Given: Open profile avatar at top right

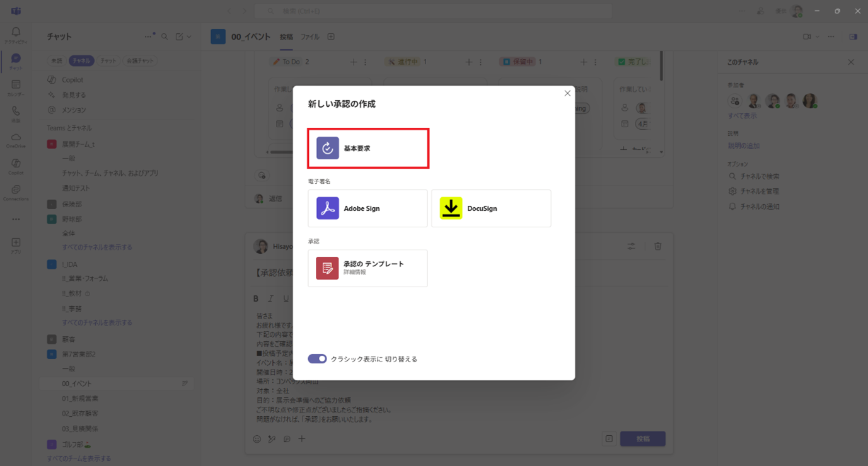Looking at the screenshot, I should (797, 11).
